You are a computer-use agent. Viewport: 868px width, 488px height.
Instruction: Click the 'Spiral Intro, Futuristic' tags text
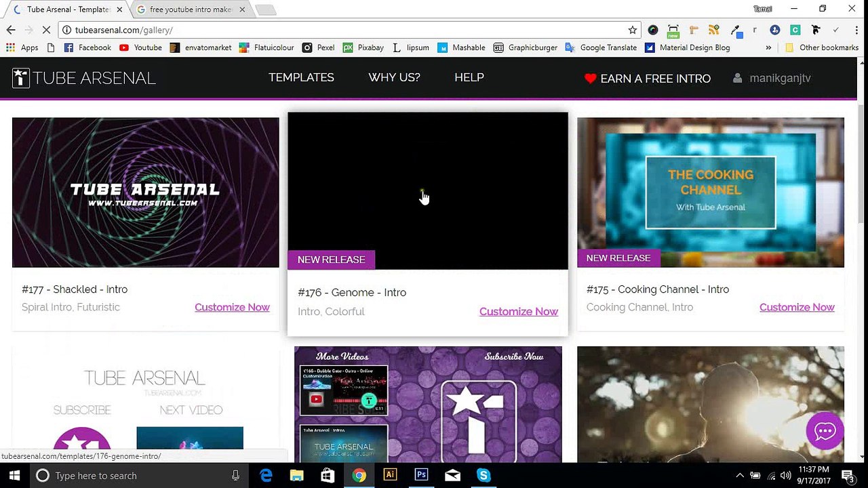pyautogui.click(x=71, y=307)
